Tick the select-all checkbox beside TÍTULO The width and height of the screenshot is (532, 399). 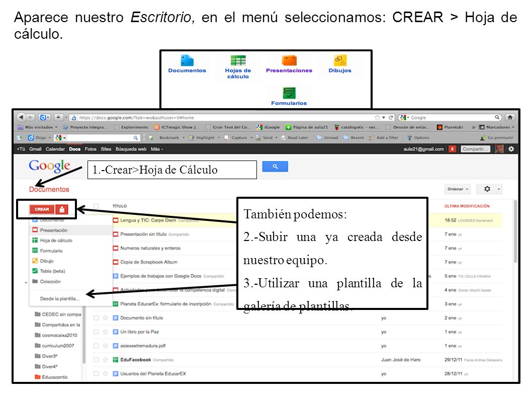(97, 206)
